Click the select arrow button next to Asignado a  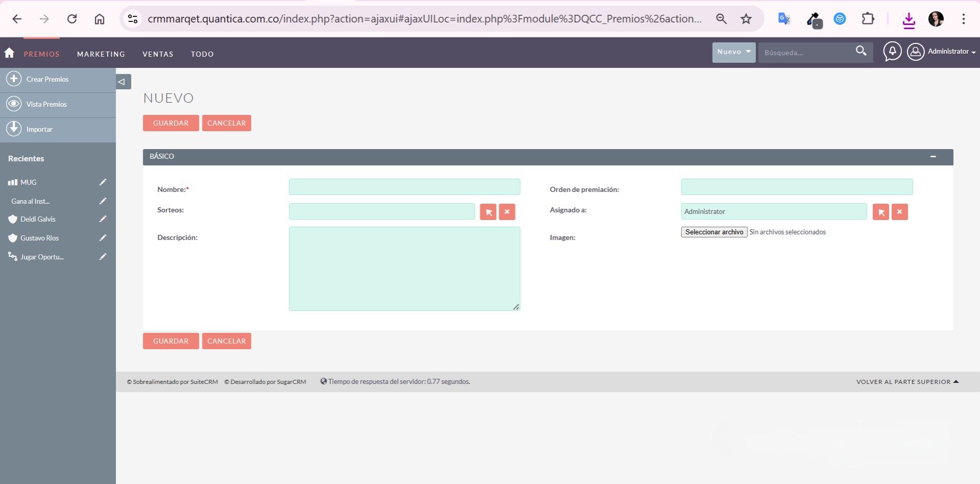pos(880,212)
